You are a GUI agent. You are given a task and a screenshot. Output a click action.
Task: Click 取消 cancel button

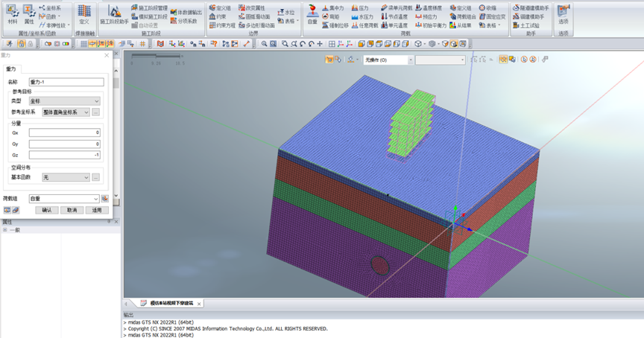click(x=72, y=210)
